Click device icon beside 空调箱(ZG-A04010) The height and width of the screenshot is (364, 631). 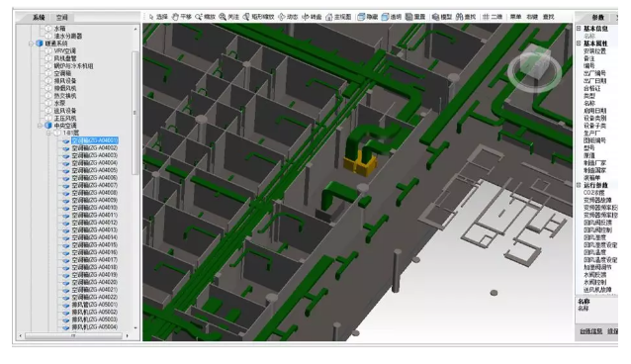[66, 208]
